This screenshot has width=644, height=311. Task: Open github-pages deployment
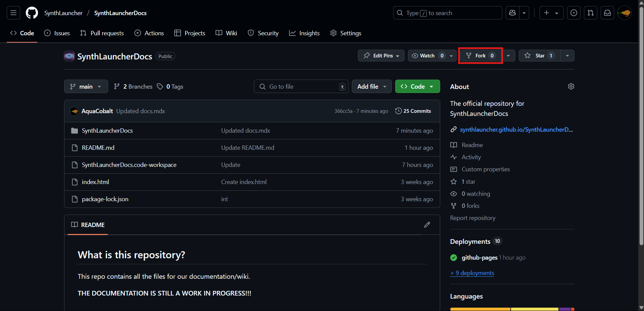[479, 258]
